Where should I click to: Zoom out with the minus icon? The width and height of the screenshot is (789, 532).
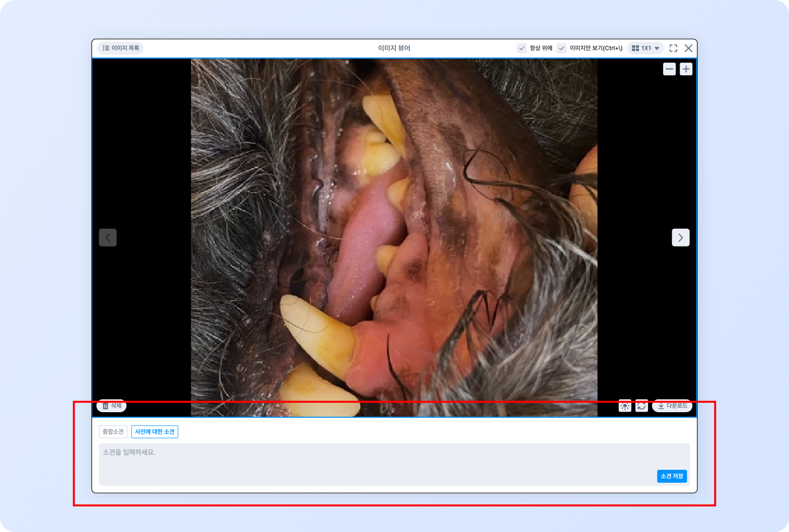pos(669,69)
